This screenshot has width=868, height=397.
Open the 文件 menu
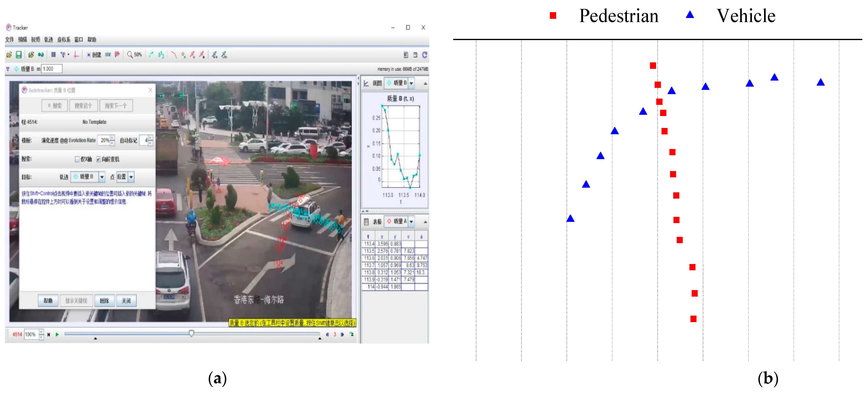click(x=10, y=39)
